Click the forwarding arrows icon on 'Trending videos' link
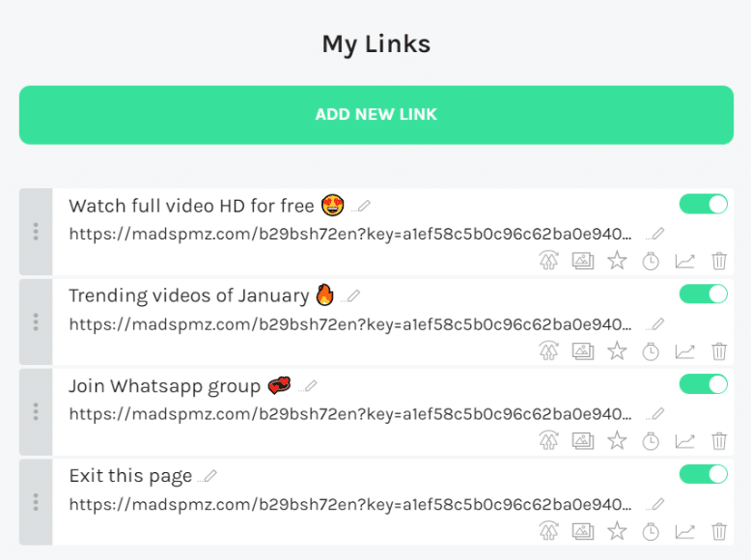The height and width of the screenshot is (560, 751). [549, 351]
